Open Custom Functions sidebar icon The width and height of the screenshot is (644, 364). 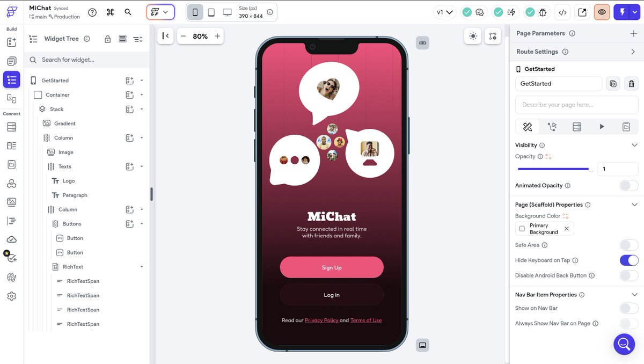point(12,221)
